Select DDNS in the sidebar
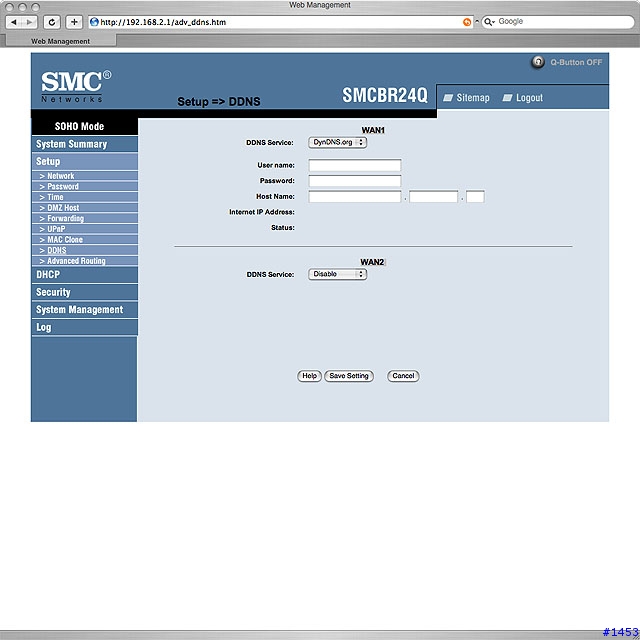 click(85, 250)
